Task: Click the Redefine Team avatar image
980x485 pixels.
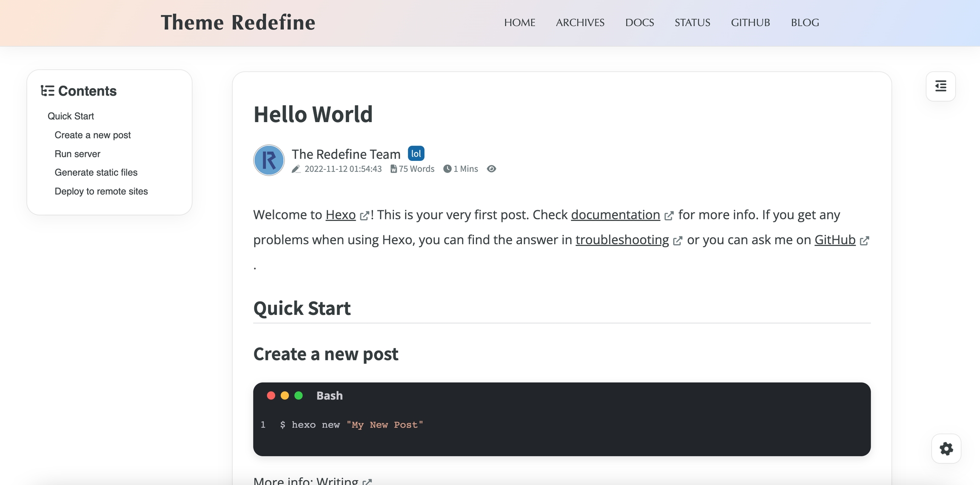Action: coord(269,160)
